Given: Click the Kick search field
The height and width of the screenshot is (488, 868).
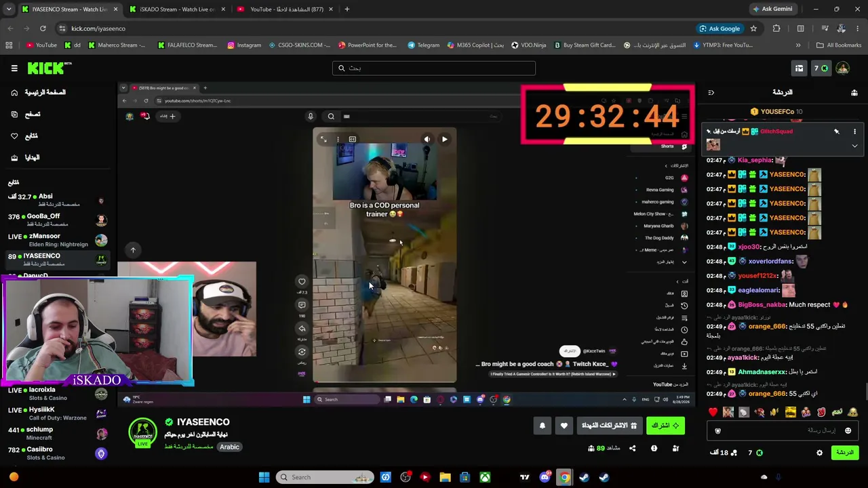Looking at the screenshot, I should [434, 68].
